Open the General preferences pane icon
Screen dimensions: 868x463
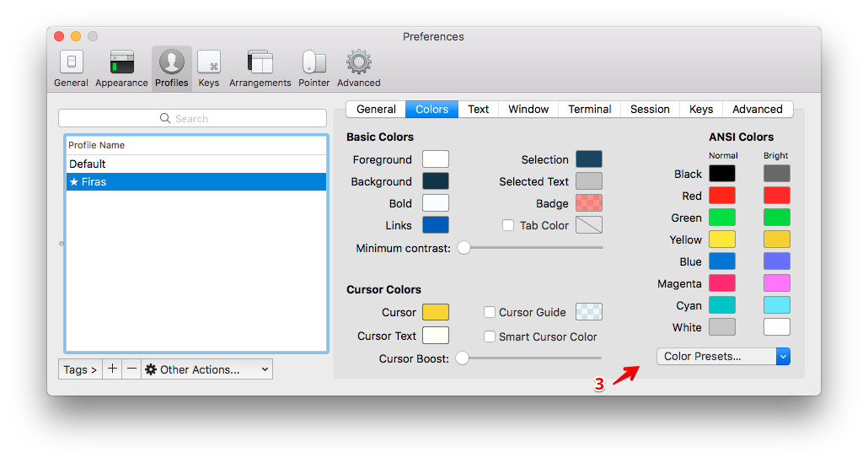72,62
